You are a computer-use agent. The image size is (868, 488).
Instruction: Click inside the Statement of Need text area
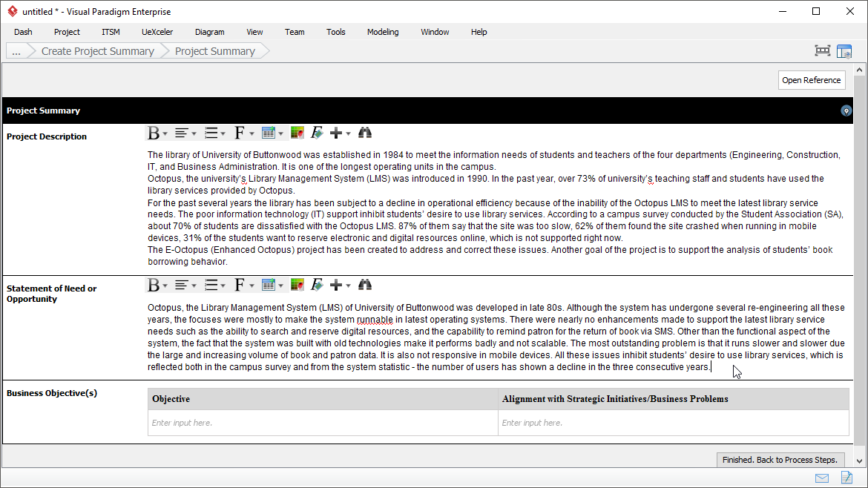(x=496, y=337)
